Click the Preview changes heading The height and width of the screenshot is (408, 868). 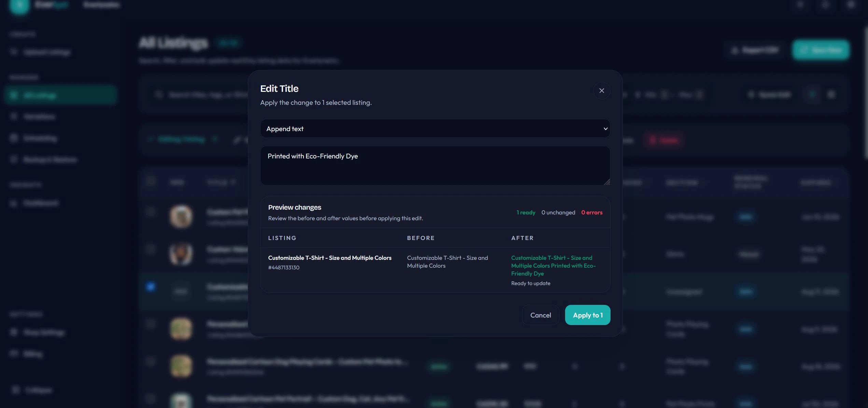click(x=294, y=207)
